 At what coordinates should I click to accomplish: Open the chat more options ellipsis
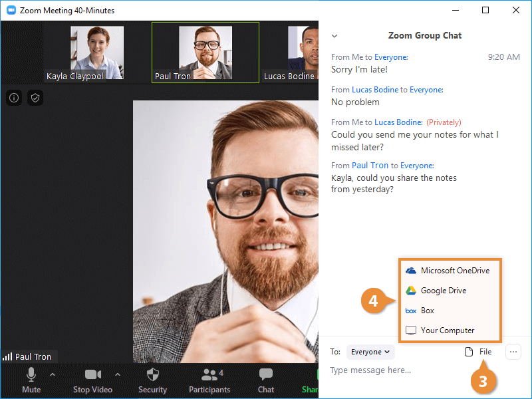513,352
